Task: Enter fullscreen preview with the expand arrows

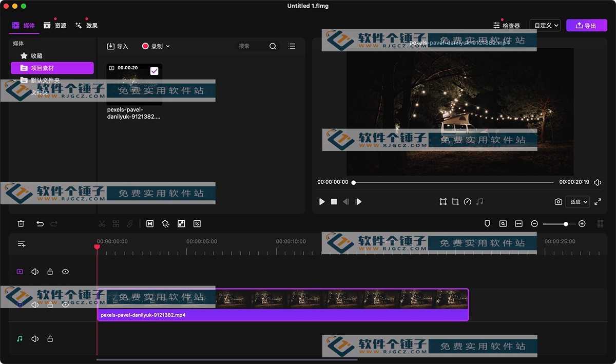Action: pos(598,202)
